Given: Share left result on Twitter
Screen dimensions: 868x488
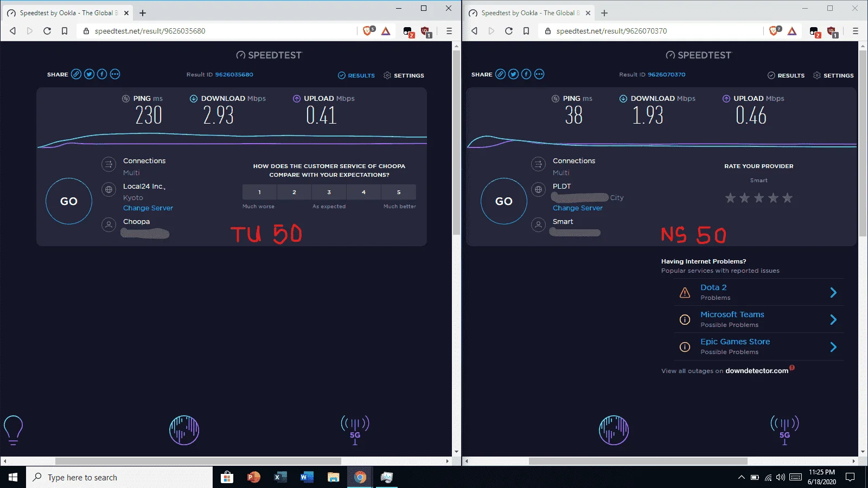Looking at the screenshot, I should (90, 74).
